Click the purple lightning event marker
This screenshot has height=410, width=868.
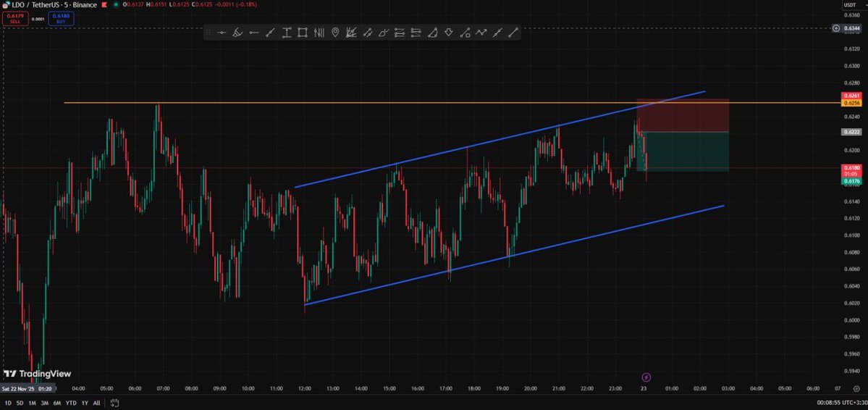coord(646,377)
